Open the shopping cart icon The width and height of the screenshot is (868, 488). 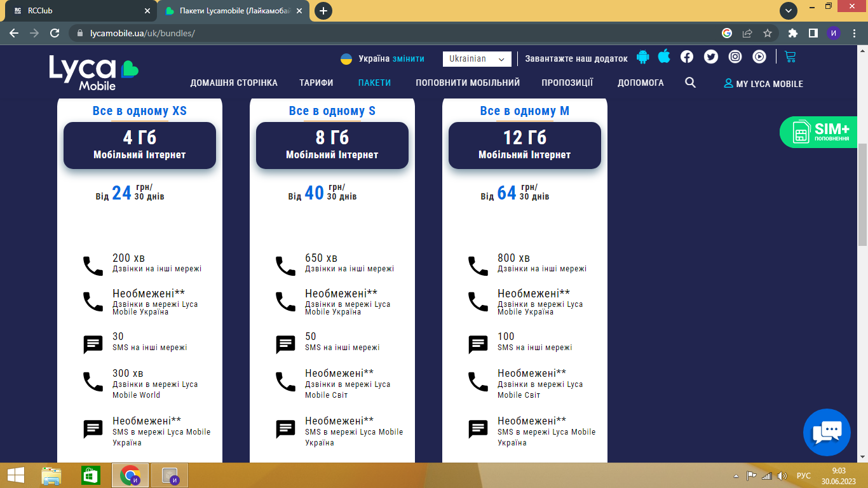[790, 57]
